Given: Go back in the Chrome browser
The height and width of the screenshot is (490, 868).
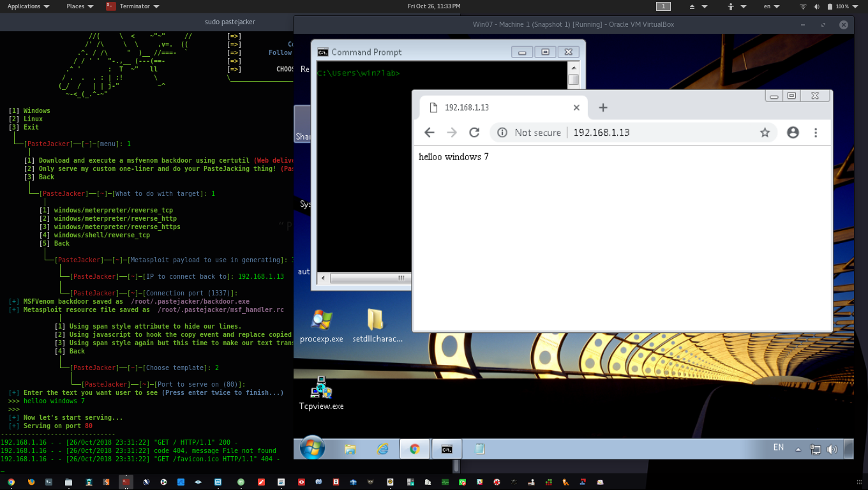Looking at the screenshot, I should click(x=430, y=133).
